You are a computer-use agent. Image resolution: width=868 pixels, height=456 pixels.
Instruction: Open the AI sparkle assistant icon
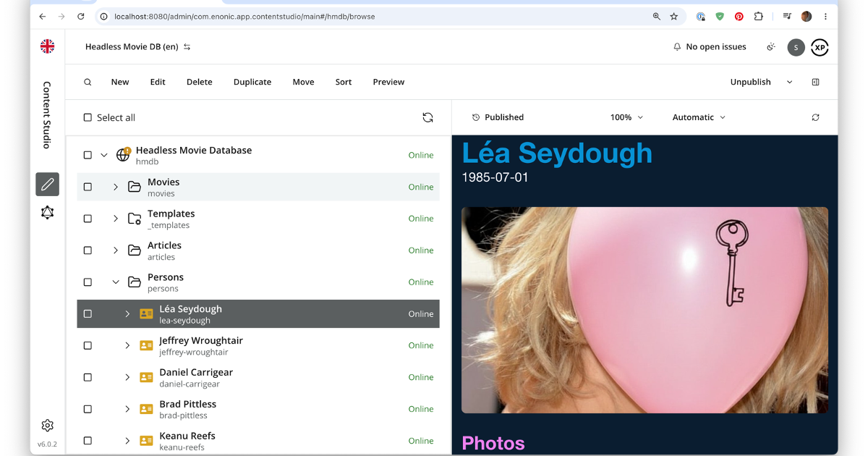pyautogui.click(x=771, y=47)
